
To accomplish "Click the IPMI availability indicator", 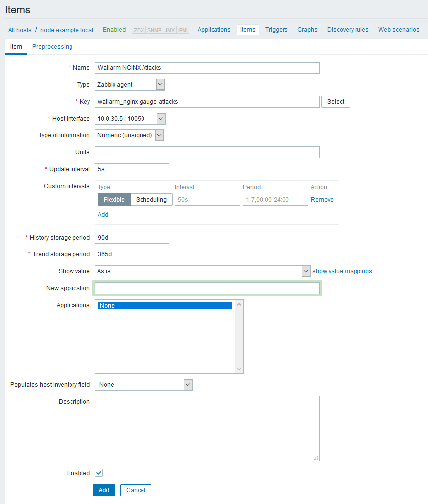I will 183,30.
